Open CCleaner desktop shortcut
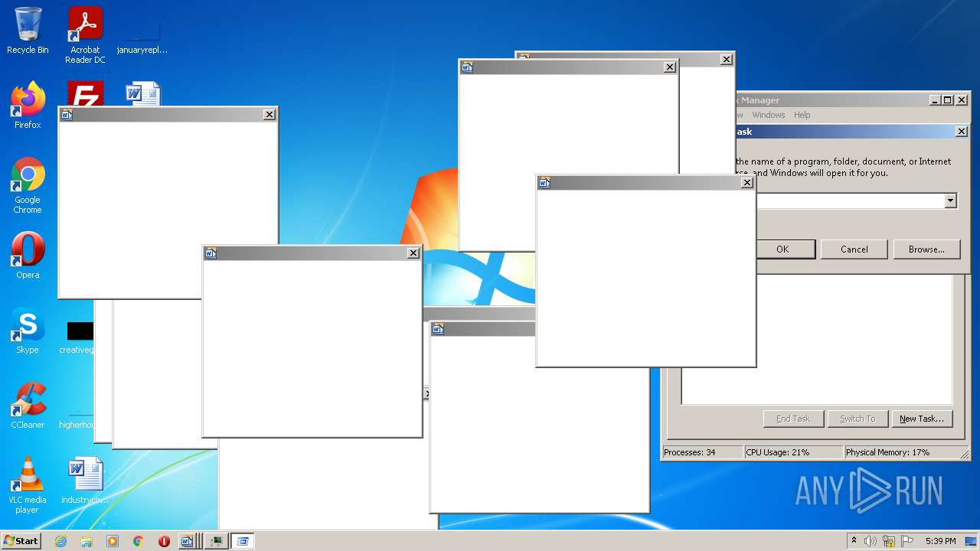 point(28,406)
